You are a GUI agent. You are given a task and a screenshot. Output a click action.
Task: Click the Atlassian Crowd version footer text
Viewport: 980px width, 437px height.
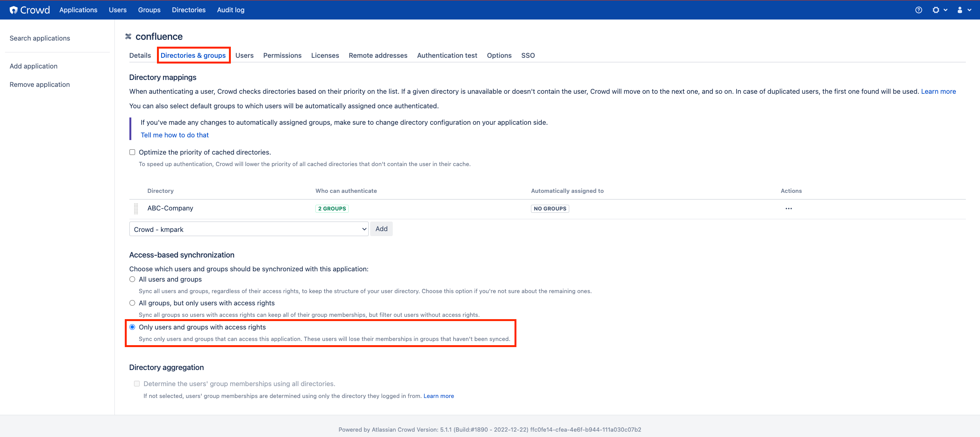[490, 430]
